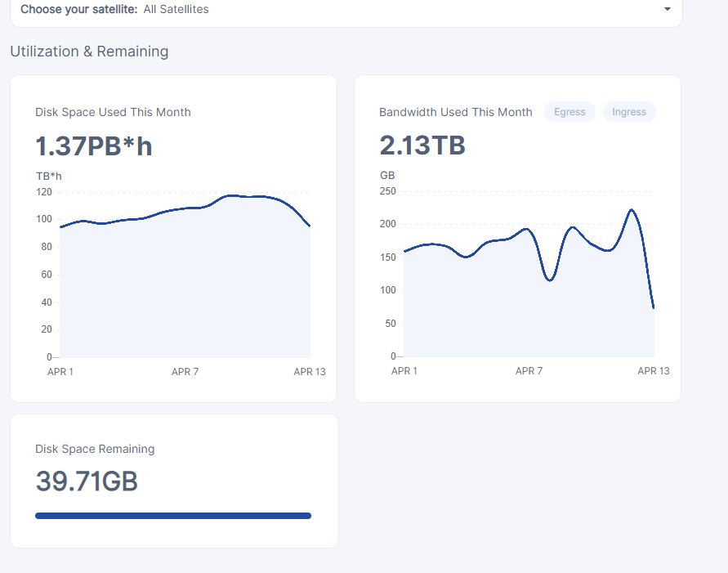Click the Disk Space Remaining title
Image resolution: width=728 pixels, height=573 pixels.
click(x=95, y=449)
